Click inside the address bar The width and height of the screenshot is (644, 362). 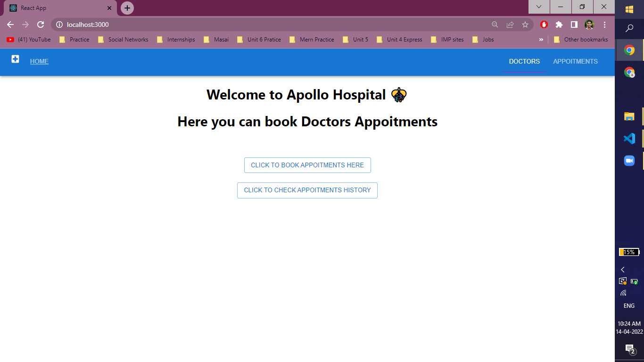point(189,24)
